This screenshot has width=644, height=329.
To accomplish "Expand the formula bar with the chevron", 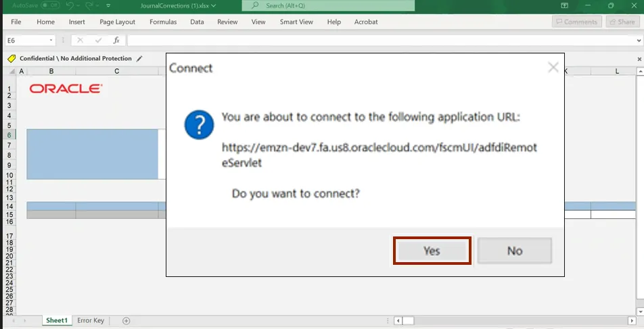I will pyautogui.click(x=638, y=41).
